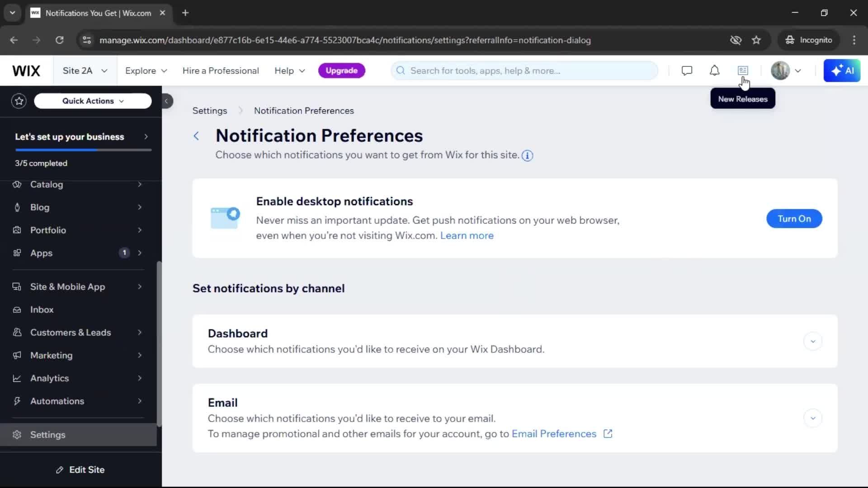The image size is (868, 488).
Task: Bookmark page with browser star icon
Action: click(x=756, y=40)
